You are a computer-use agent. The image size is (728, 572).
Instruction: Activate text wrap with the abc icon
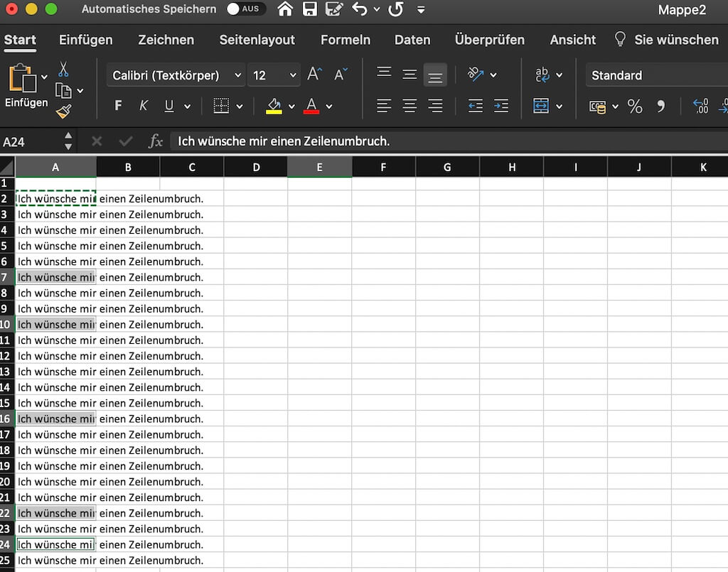(543, 73)
